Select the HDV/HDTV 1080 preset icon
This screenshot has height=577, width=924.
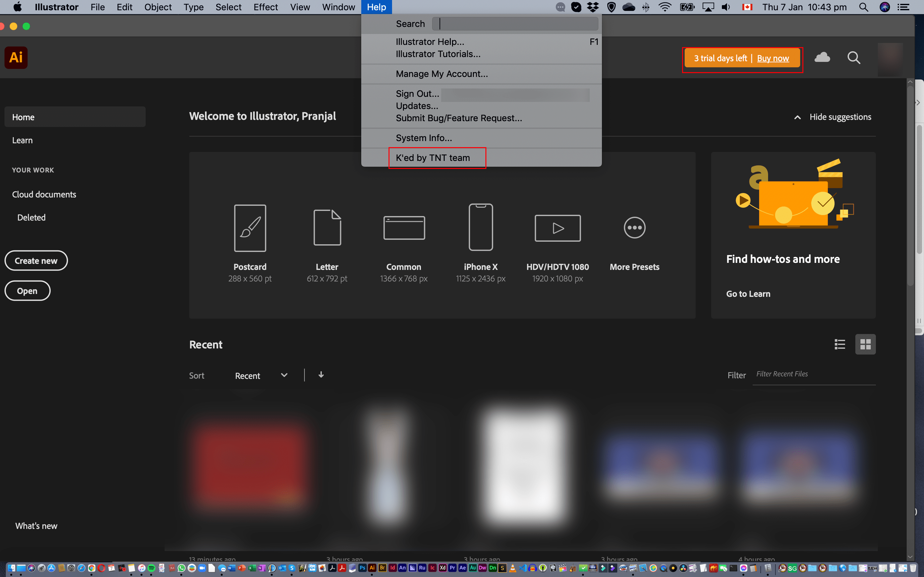558,228
